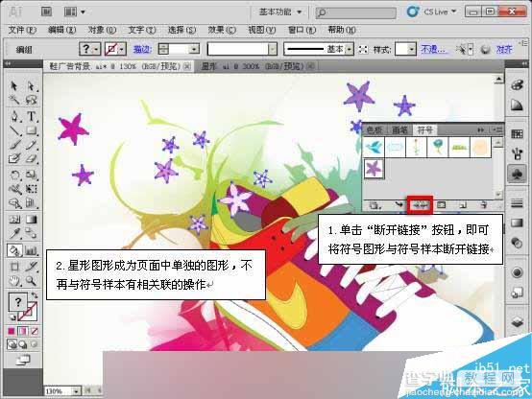
Task: Open the Stroke panel dock icon
Action: pyautogui.click(x=517, y=203)
